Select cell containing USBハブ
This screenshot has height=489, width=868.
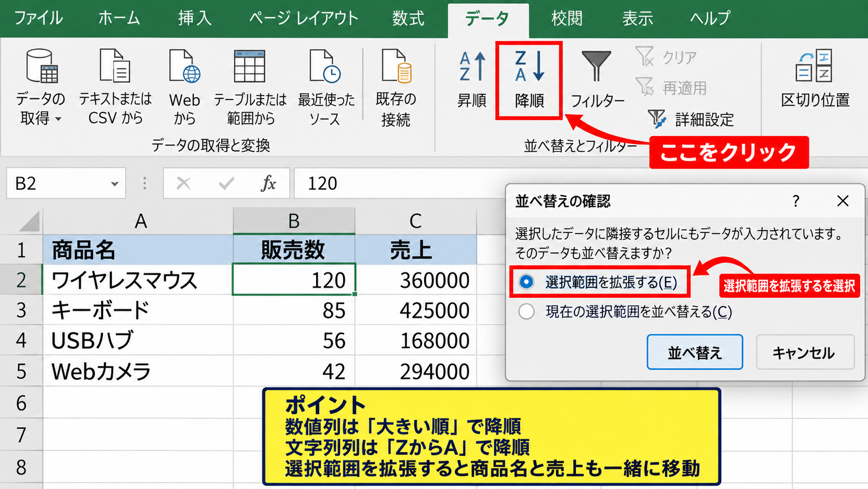pos(138,340)
